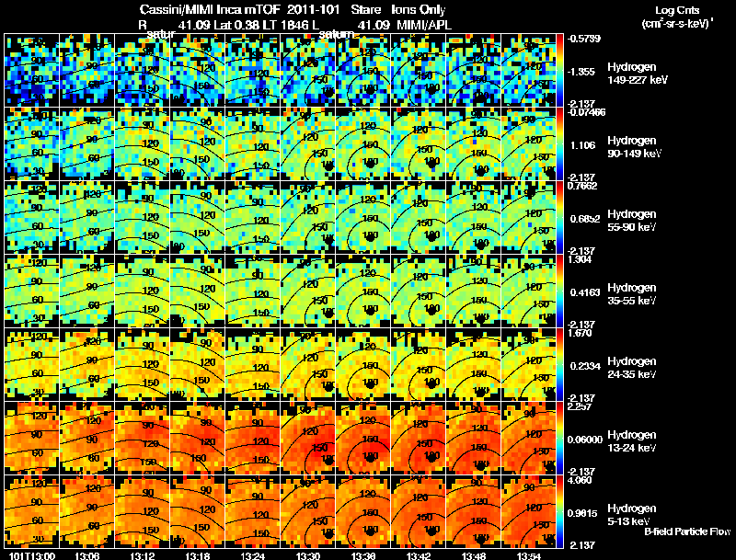Click the color bar for Hydrogen 149-227 keV
The image size is (736, 560).
[x=559, y=70]
